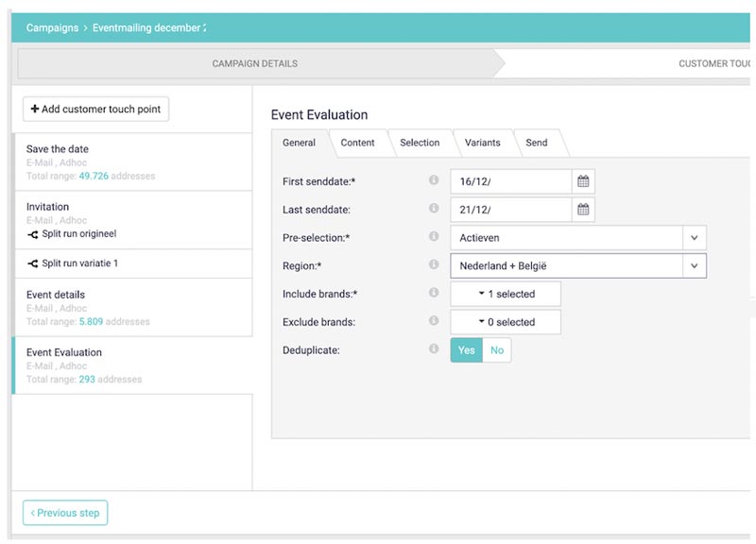Go back with Previous step button
756x544 pixels.
pyautogui.click(x=65, y=513)
